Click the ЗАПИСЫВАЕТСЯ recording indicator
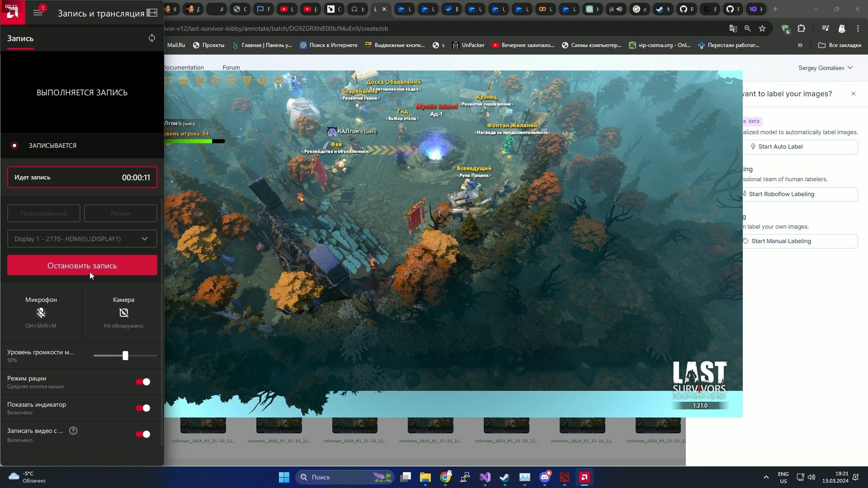The height and width of the screenshot is (488, 868). point(14,145)
